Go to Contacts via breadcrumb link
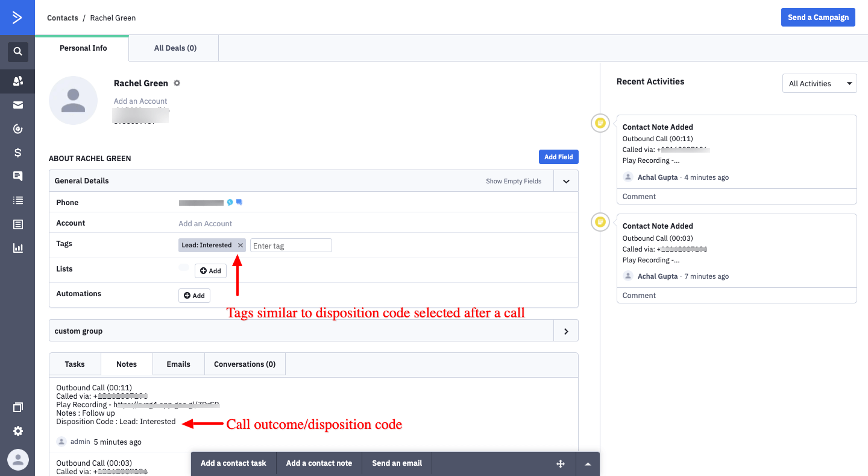The image size is (868, 476). [x=63, y=18]
